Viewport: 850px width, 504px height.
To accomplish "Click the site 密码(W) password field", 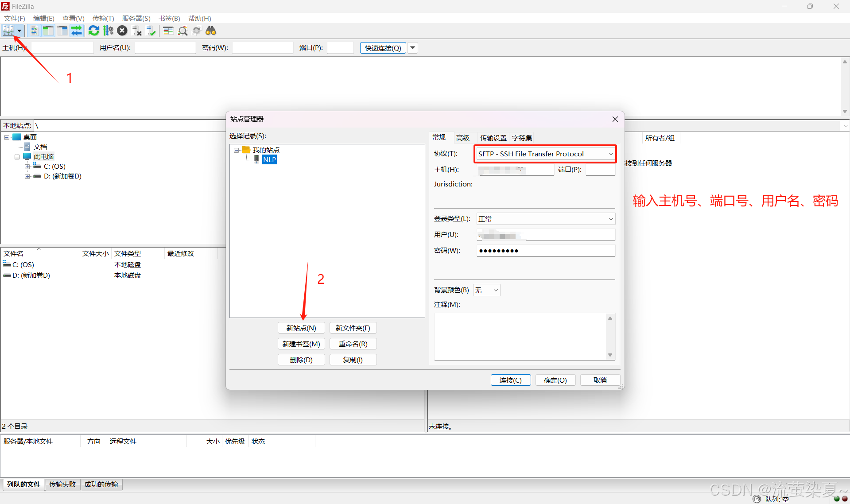I will pos(546,251).
